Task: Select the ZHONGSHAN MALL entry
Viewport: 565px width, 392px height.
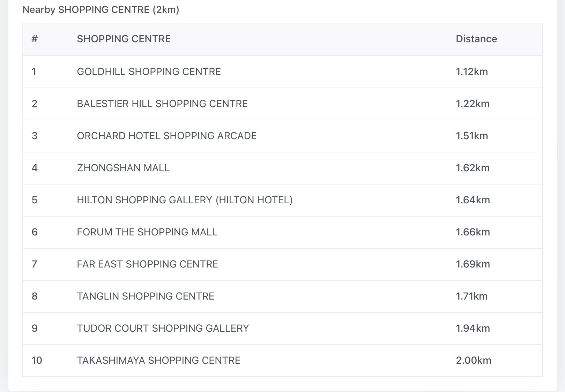Action: pyautogui.click(x=123, y=168)
